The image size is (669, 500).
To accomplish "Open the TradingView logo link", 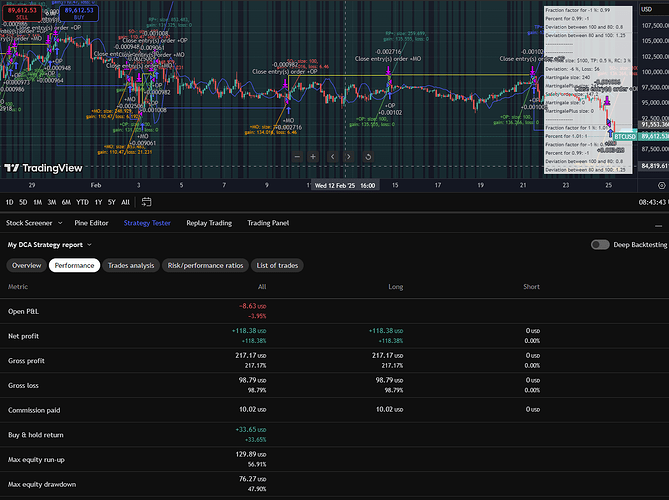I will pyautogui.click(x=43, y=168).
